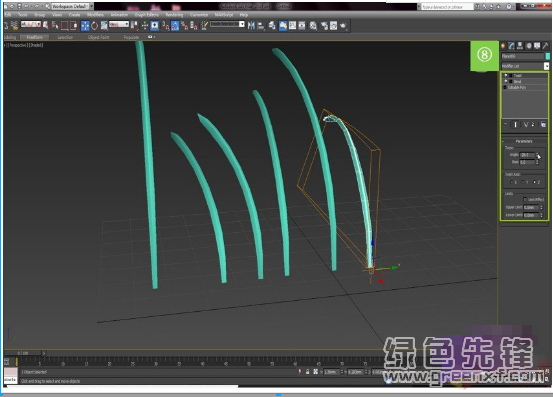Image resolution: width=553 pixels, height=397 pixels.
Task: Click the Align tool icon
Action: pos(261,26)
